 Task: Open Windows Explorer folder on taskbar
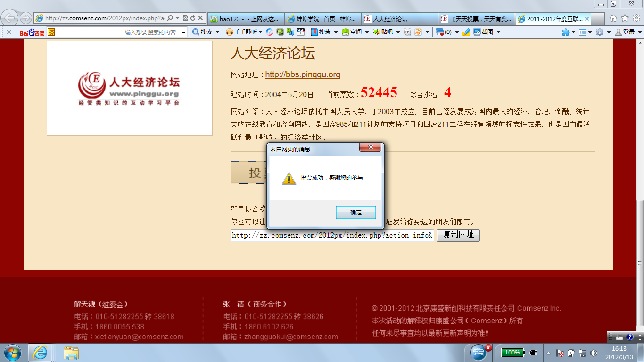pos(71,353)
